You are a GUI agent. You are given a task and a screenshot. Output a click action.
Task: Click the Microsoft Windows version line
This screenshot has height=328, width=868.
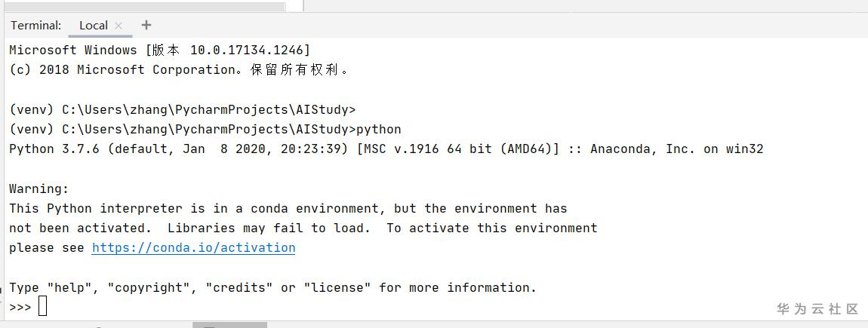click(x=159, y=51)
